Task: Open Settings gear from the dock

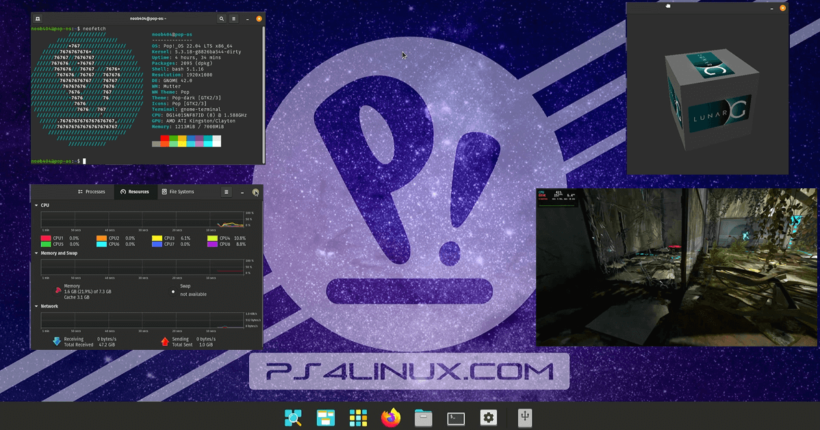Action: (488, 417)
